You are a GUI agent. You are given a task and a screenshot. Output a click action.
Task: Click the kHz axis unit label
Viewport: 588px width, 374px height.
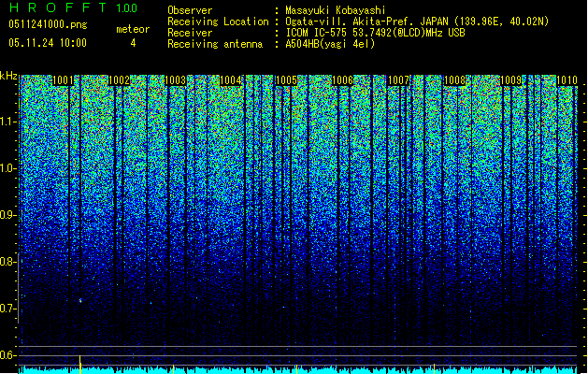[x=8, y=76]
